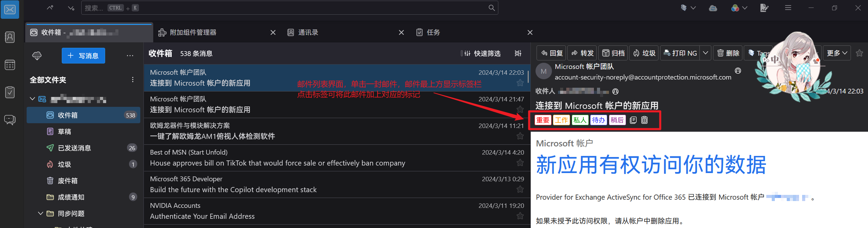Image resolution: width=868 pixels, height=228 pixels.
Task: Click the 转发 forward button
Action: click(x=582, y=53)
